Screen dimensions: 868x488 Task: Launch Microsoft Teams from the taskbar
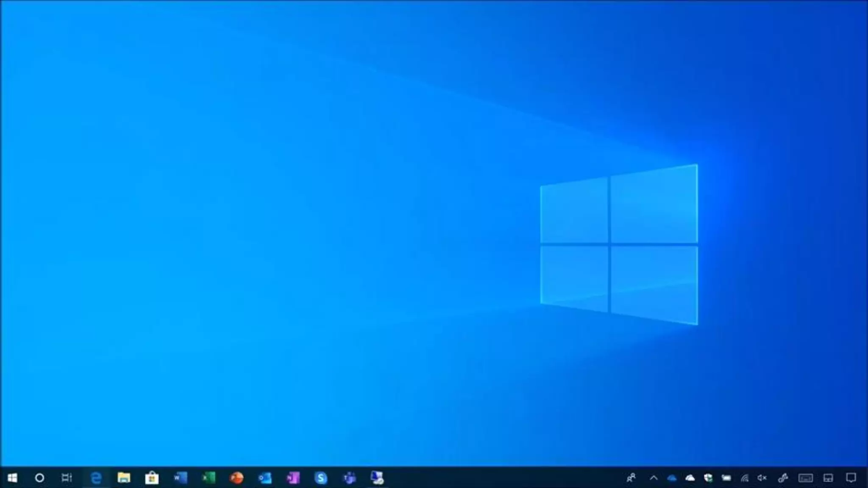(x=349, y=478)
